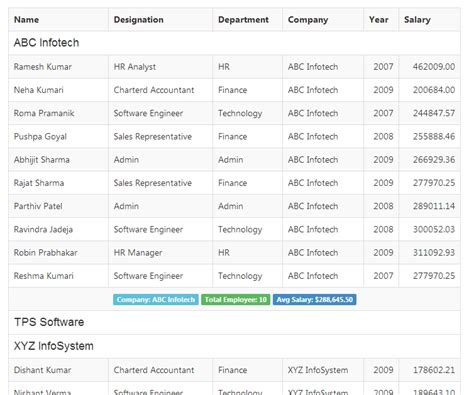Image resolution: width=474 pixels, height=395 pixels.
Task: Select the Ramesh Kumar name cell
Action: [43, 67]
